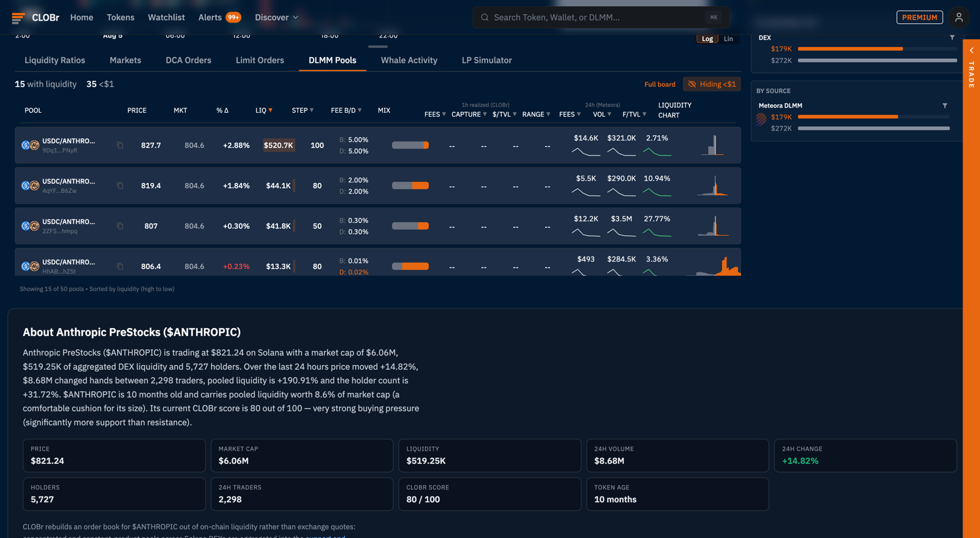Open liquidity chart thumbnail for 4qYF...B6Zw pool
980x538 pixels.
point(712,186)
